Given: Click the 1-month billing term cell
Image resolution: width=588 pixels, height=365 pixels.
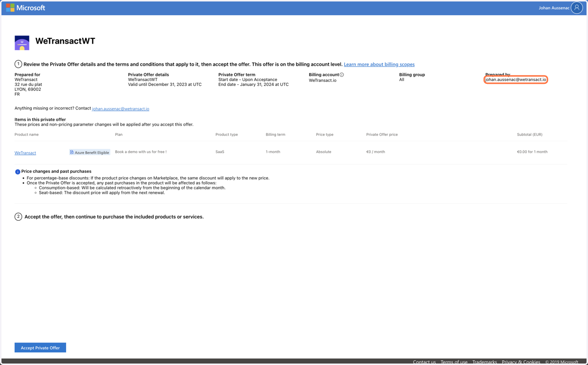Looking at the screenshot, I should pos(273,152).
